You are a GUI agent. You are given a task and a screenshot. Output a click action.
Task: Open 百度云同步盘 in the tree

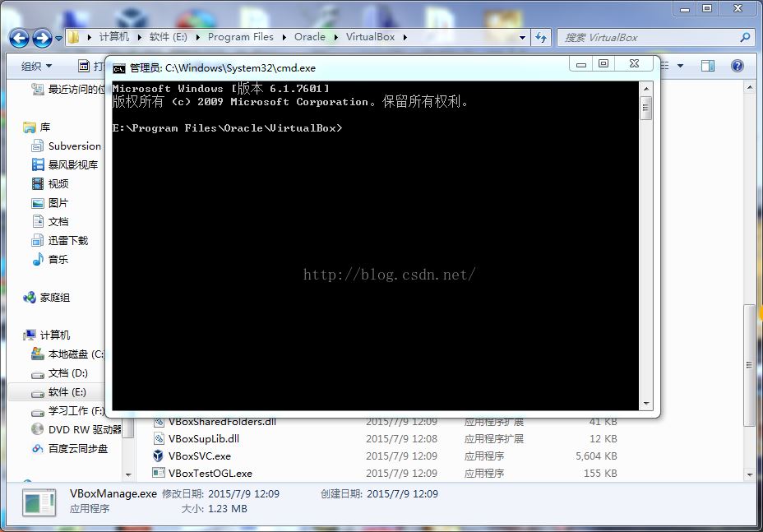(x=70, y=449)
